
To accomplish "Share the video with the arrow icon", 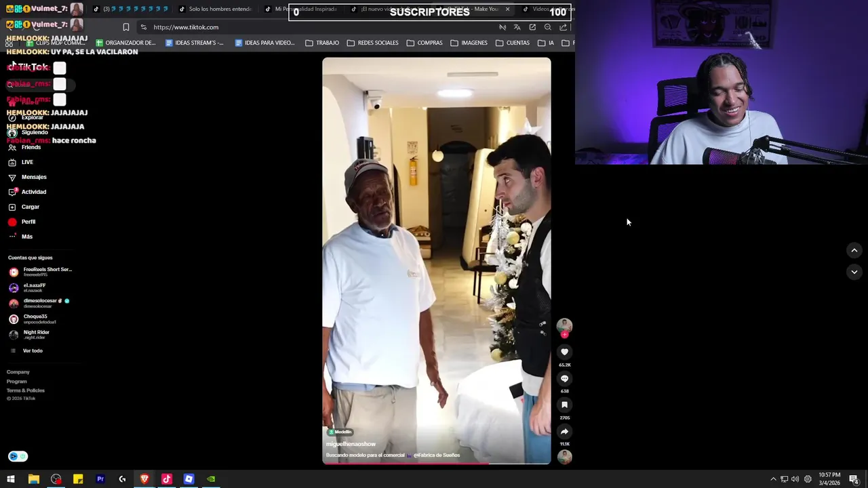I will (564, 431).
